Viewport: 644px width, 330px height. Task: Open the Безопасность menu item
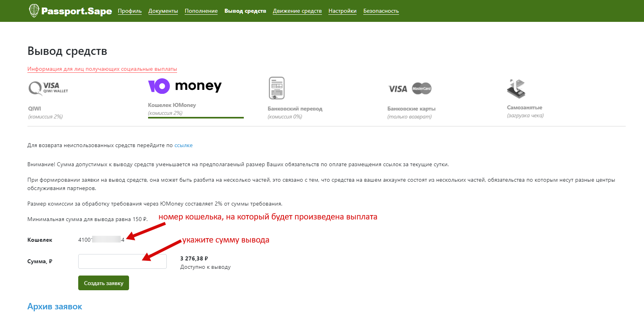(381, 11)
